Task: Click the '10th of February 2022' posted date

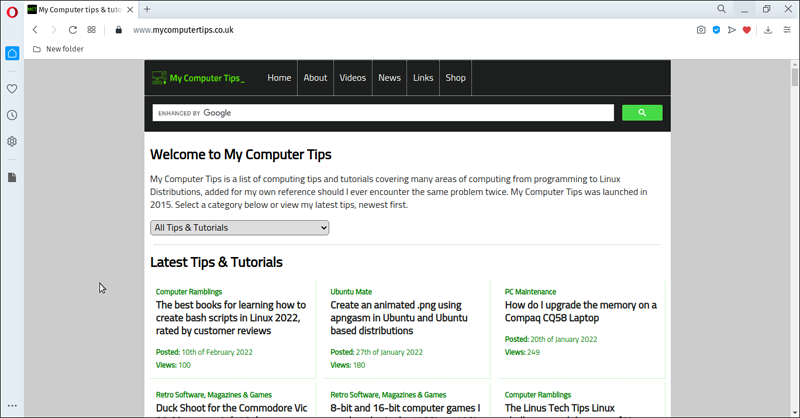Action: [x=217, y=352]
